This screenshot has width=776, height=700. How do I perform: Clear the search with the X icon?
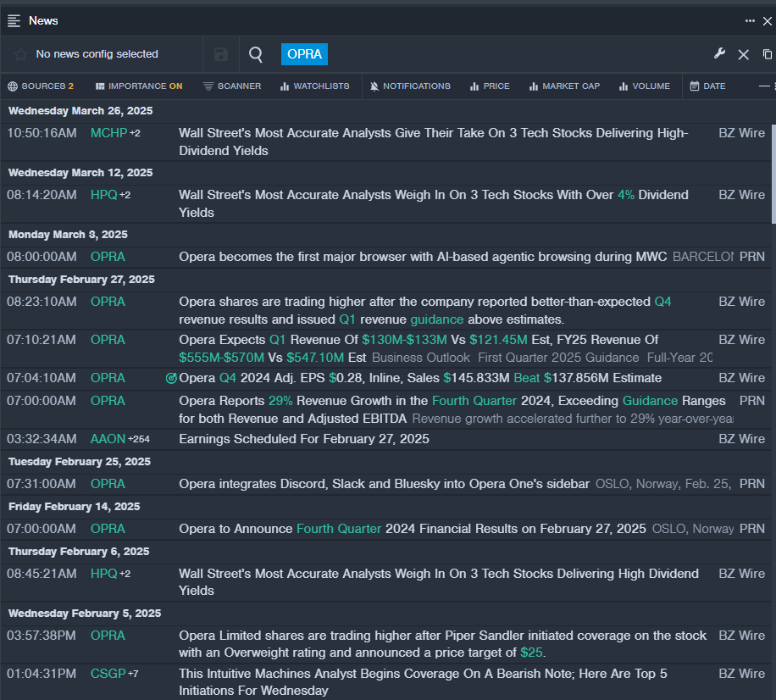click(743, 54)
